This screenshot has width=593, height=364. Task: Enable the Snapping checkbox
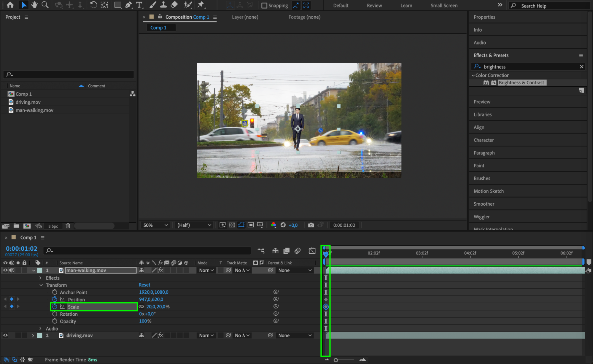(x=264, y=6)
